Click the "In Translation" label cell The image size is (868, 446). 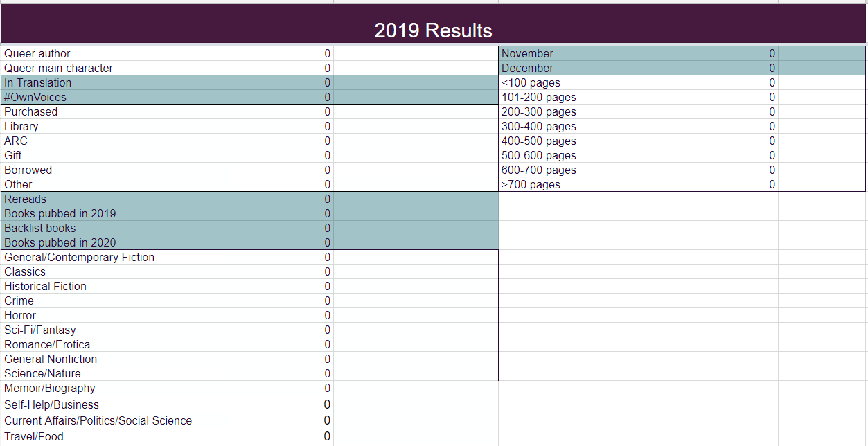point(115,82)
